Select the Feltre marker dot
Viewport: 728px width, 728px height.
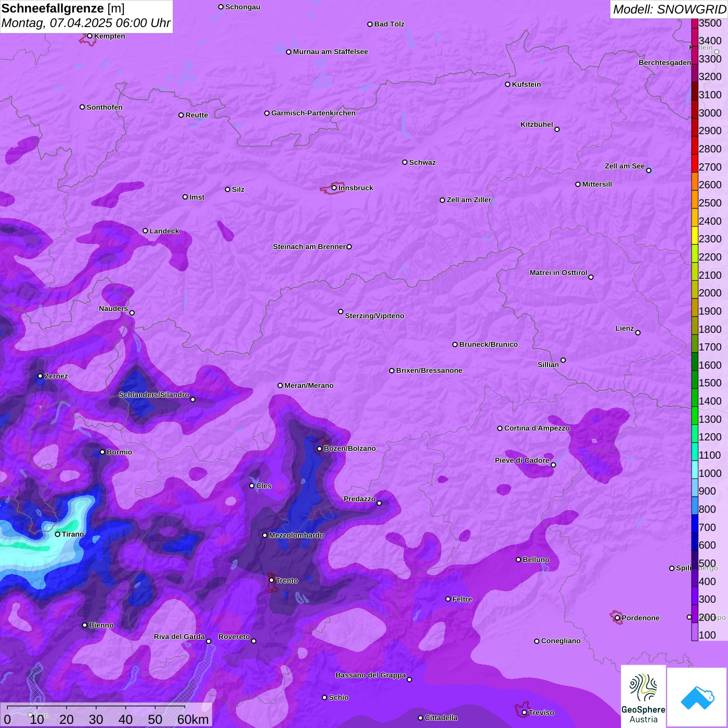pos(448,599)
